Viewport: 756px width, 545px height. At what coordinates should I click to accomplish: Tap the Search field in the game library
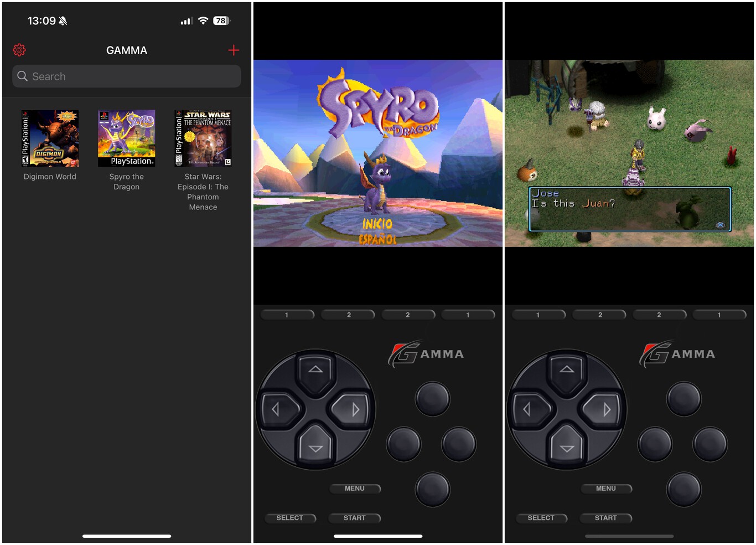click(x=126, y=76)
